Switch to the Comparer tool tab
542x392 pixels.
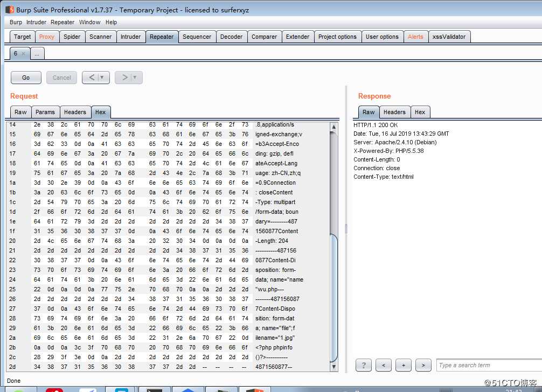pyautogui.click(x=264, y=37)
